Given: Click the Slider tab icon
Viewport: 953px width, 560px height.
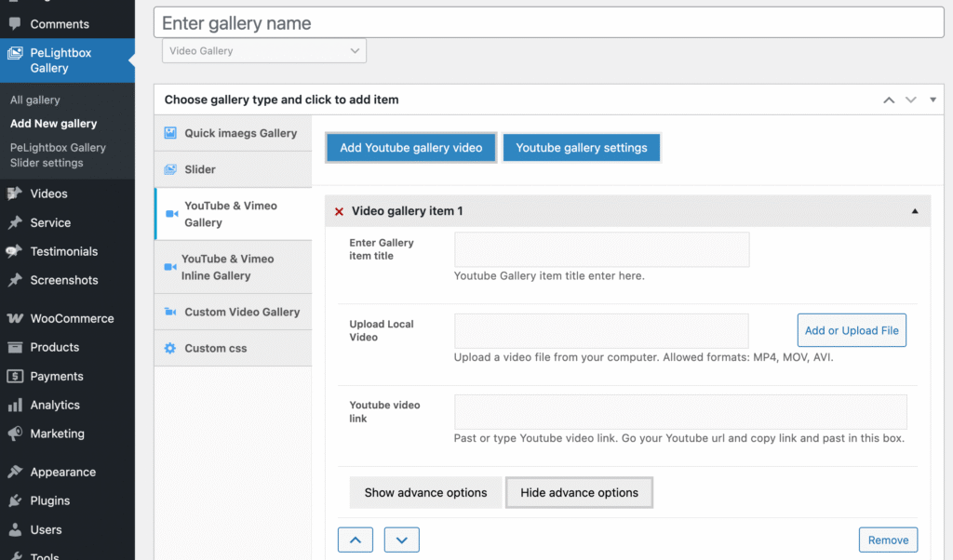Looking at the screenshot, I should point(171,169).
